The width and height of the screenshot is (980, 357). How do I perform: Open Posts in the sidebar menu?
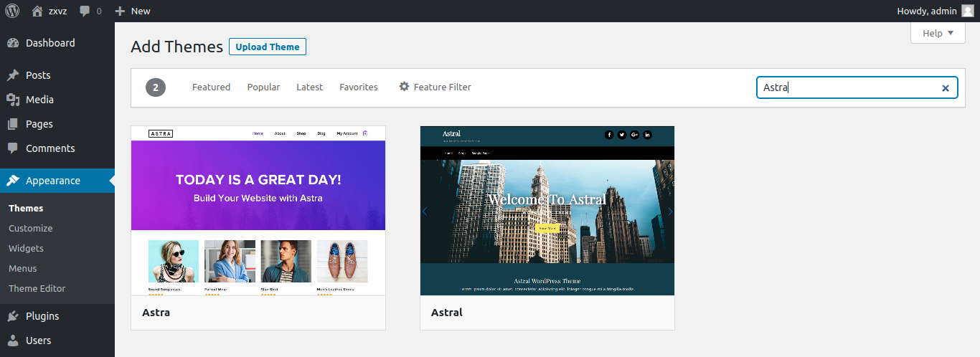[57, 75]
